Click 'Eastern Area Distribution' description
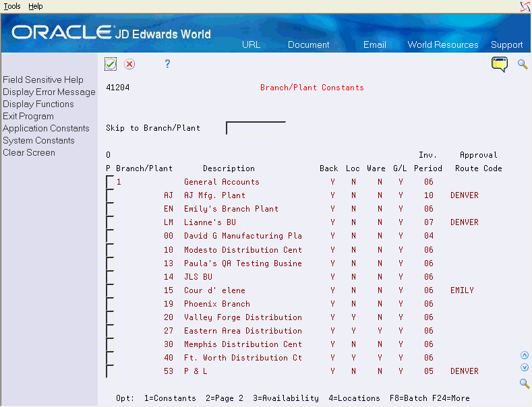Screen dimensions: 532x407 [243, 331]
